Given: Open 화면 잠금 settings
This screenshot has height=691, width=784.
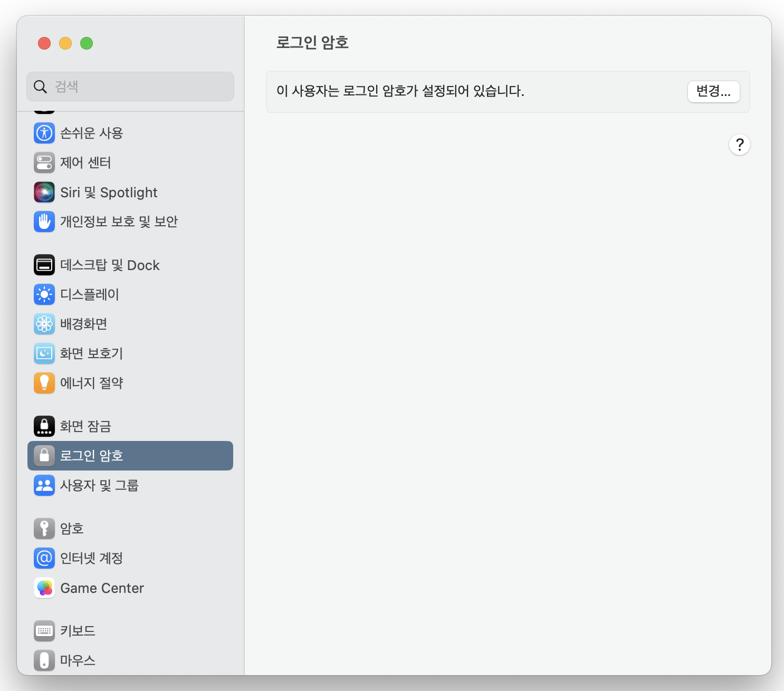Looking at the screenshot, I should pyautogui.click(x=85, y=426).
